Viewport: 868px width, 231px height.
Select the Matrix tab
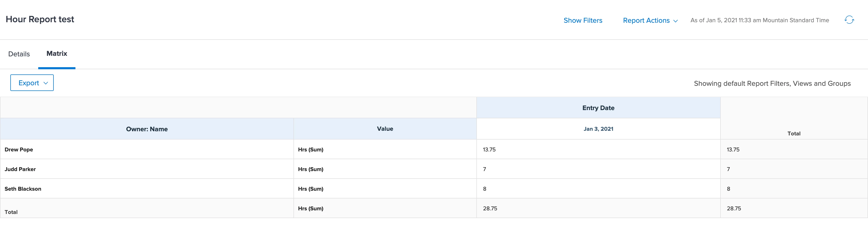pos(57,54)
